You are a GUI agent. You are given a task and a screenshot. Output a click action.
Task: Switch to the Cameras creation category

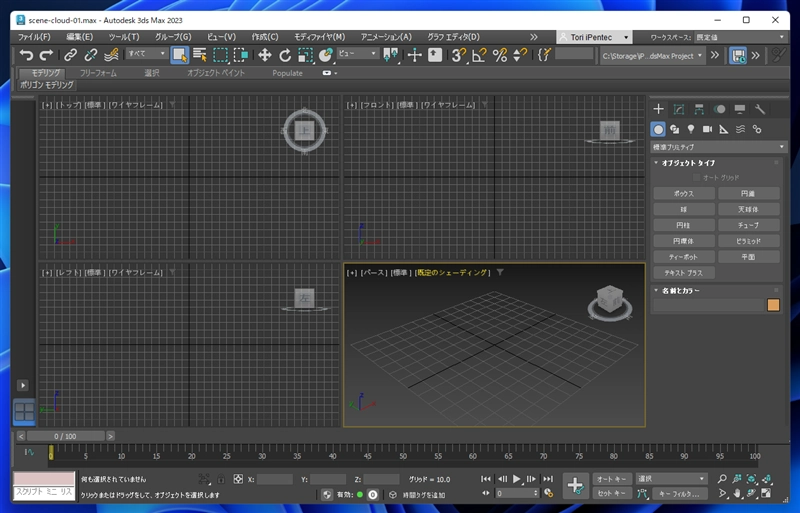pyautogui.click(x=707, y=129)
